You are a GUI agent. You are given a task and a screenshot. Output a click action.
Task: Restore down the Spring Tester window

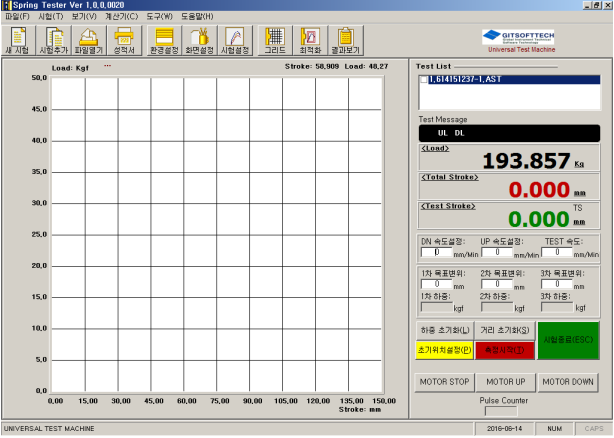pos(596,5)
